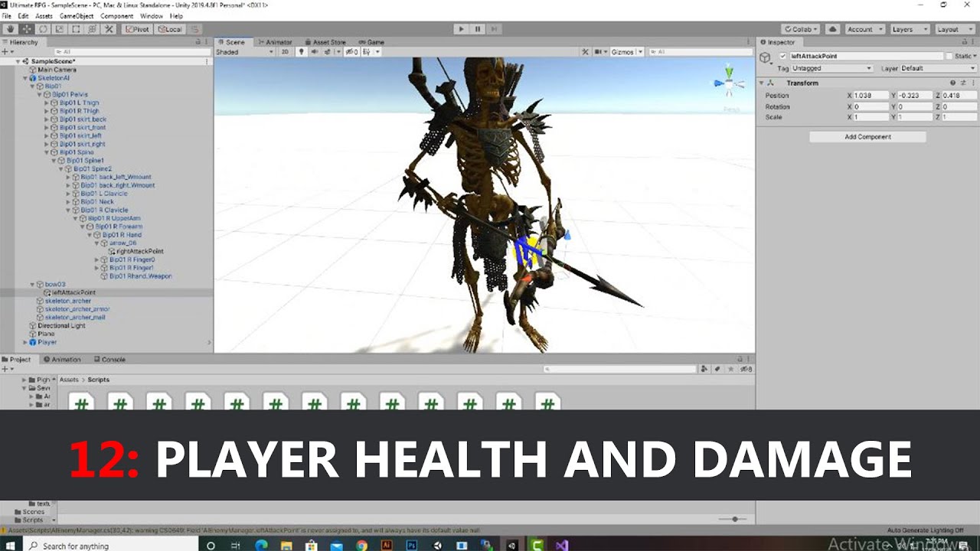The width and height of the screenshot is (980, 551).
Task: Select the Rotate tool
Action: [43, 29]
